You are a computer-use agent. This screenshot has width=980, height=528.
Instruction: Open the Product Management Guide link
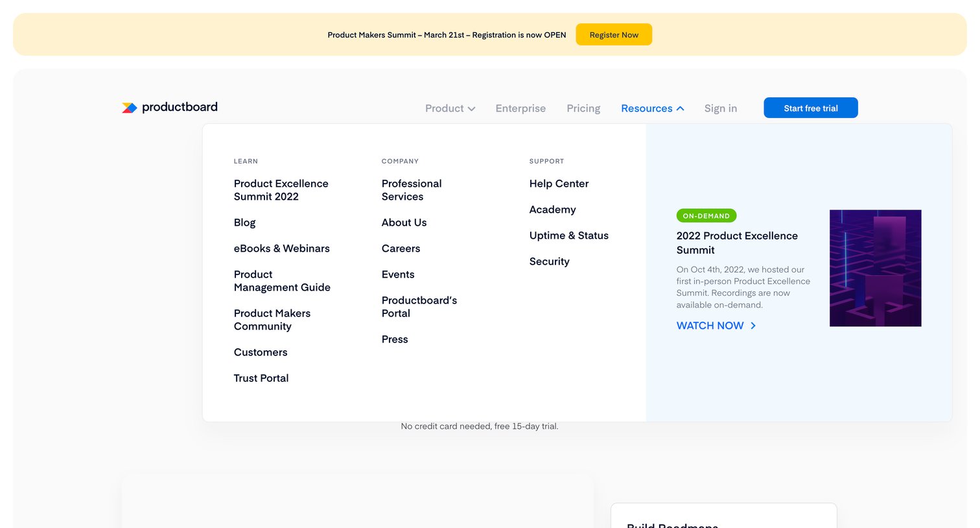coord(282,281)
